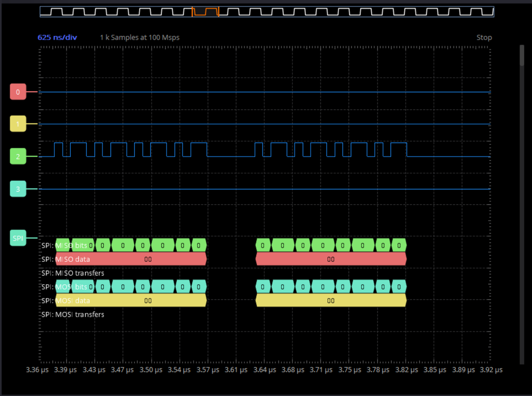This screenshot has width=532, height=396.
Task: Click the orange selection region in the overview
Action: pyautogui.click(x=205, y=12)
